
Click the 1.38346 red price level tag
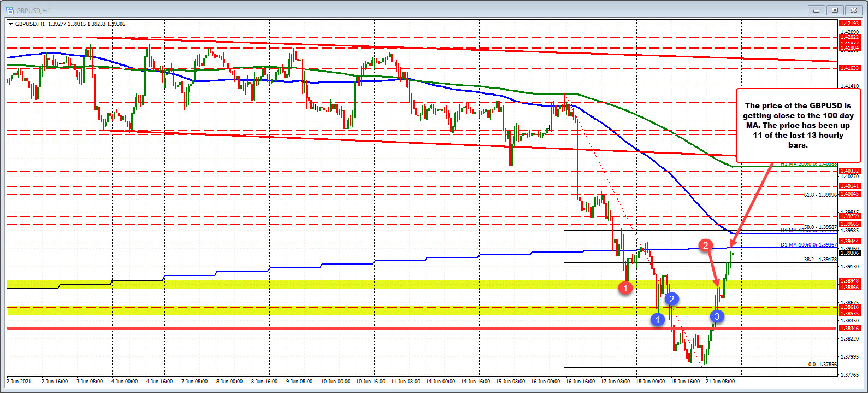(850, 329)
